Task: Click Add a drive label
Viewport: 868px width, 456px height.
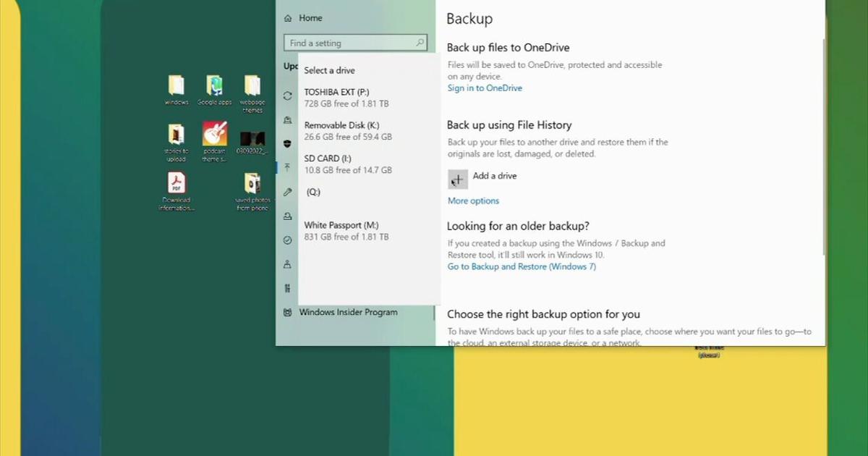Action: pyautogui.click(x=495, y=176)
